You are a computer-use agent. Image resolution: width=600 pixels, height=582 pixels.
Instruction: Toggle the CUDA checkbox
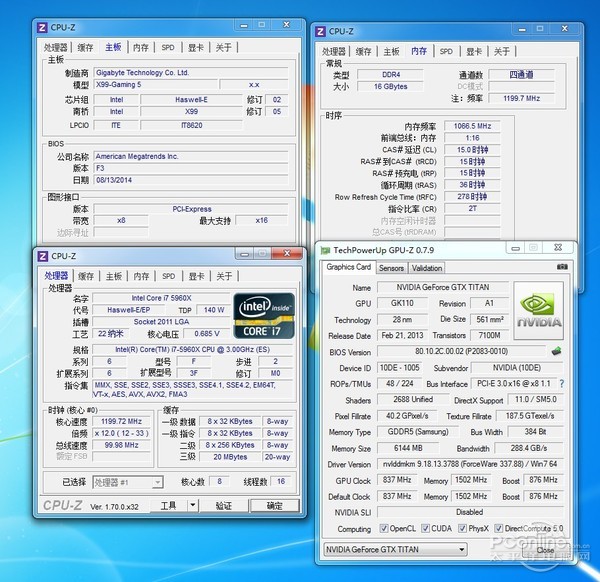(425, 528)
